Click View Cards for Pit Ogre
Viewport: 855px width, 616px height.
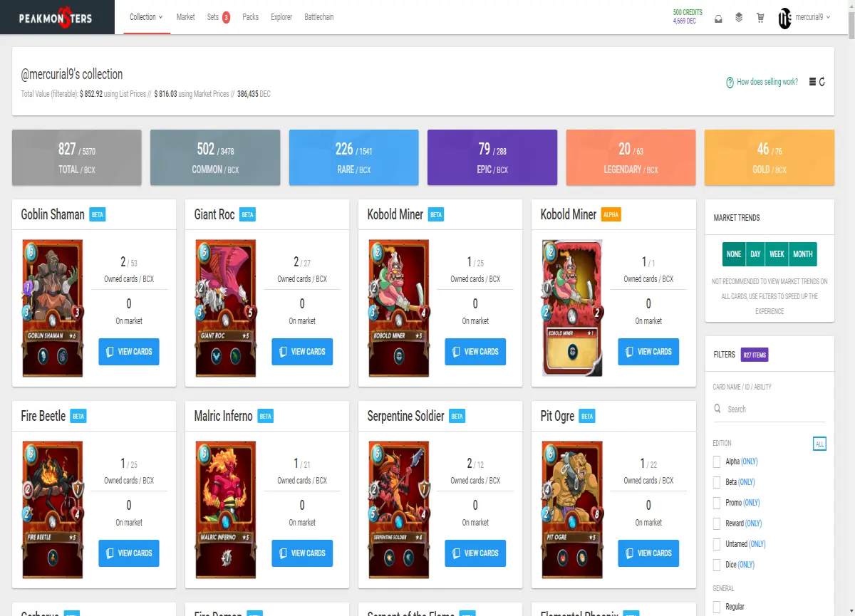648,553
